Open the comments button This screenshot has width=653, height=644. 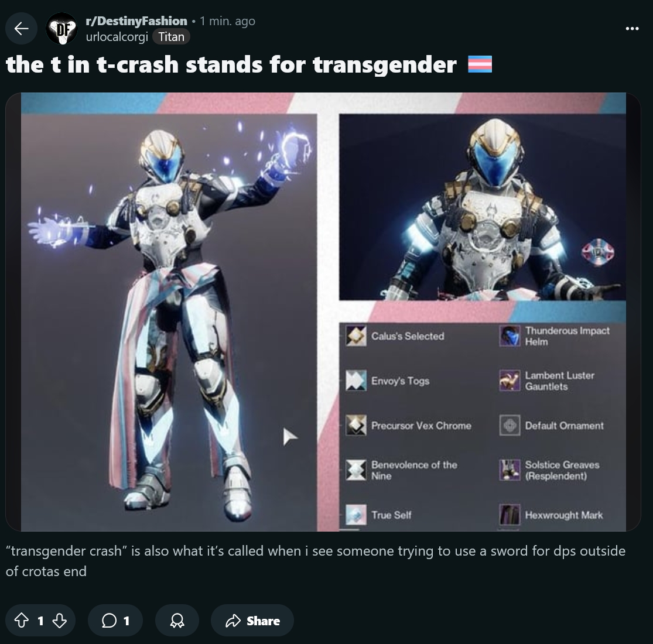point(115,620)
